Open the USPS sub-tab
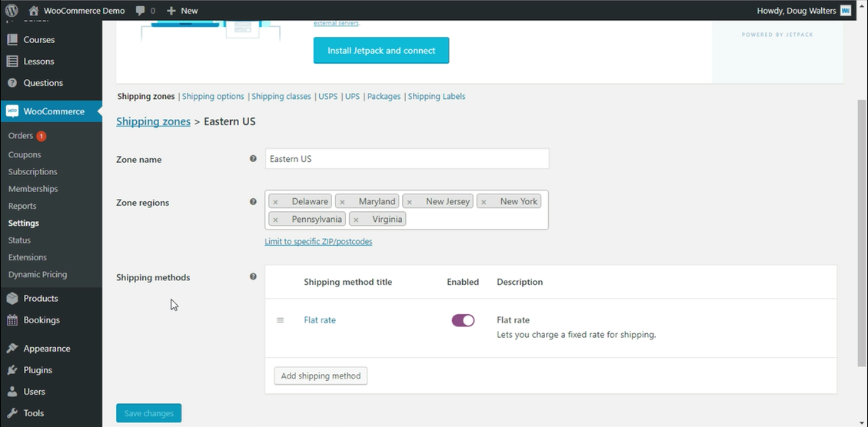The height and width of the screenshot is (427, 868). (x=328, y=96)
